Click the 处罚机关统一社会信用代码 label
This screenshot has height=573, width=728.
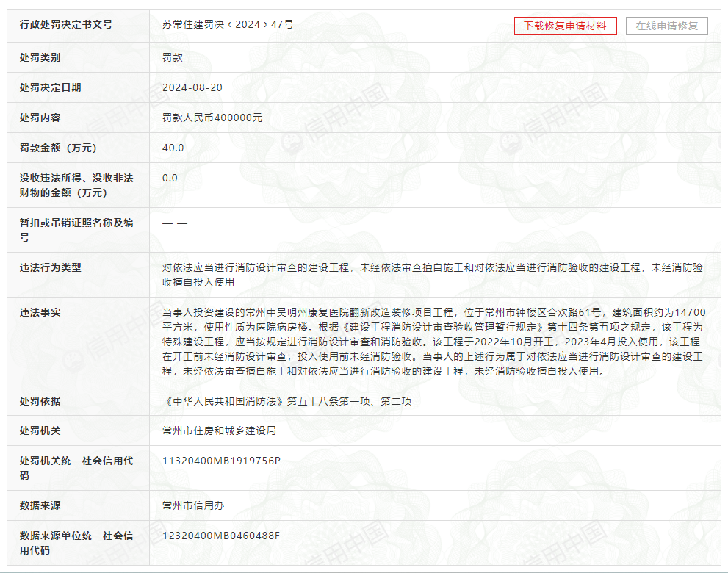coord(76,468)
